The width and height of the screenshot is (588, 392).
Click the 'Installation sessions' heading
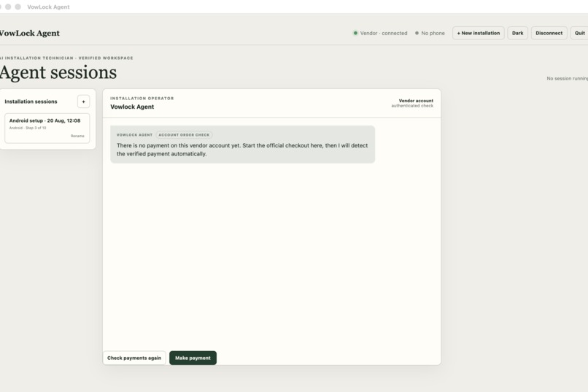pos(31,101)
